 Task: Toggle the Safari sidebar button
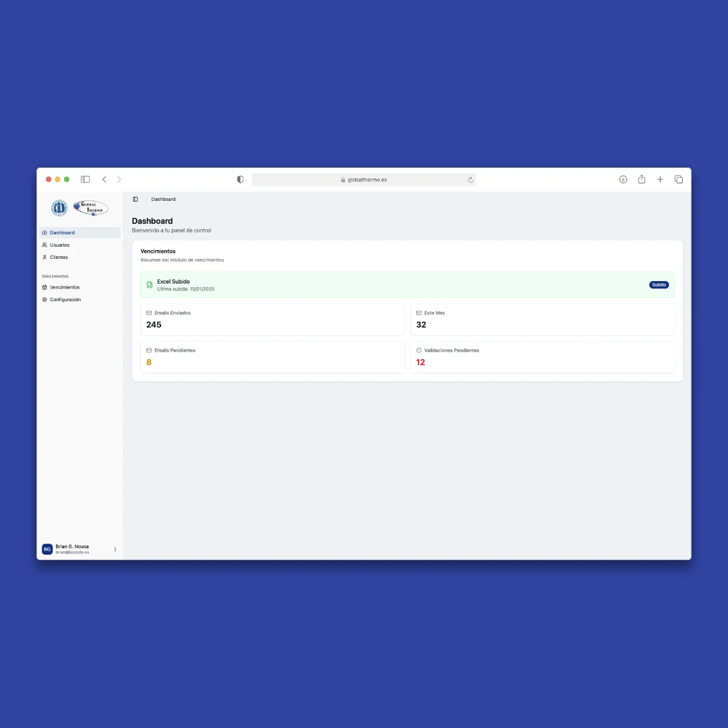coord(85,179)
